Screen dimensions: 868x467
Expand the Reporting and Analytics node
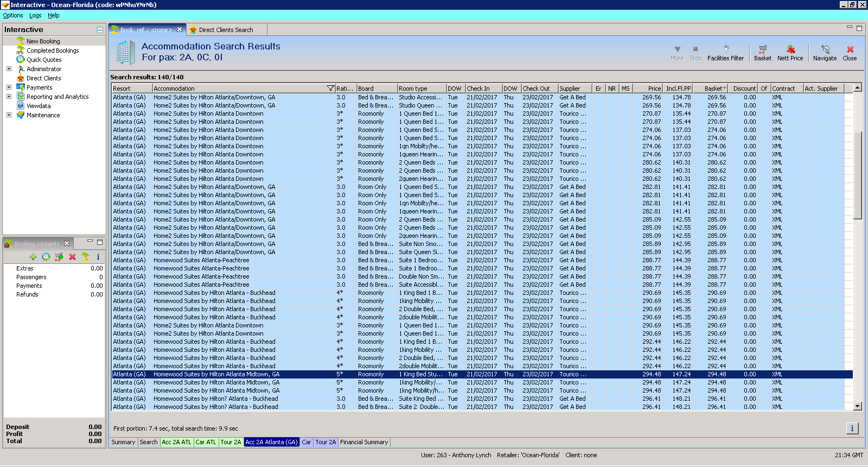[x=9, y=97]
